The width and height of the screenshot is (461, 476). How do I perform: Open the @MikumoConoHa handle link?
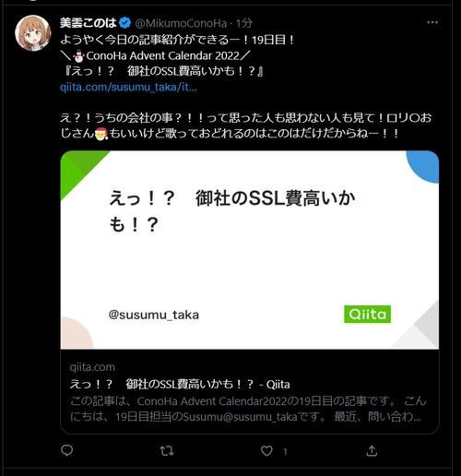(x=181, y=23)
